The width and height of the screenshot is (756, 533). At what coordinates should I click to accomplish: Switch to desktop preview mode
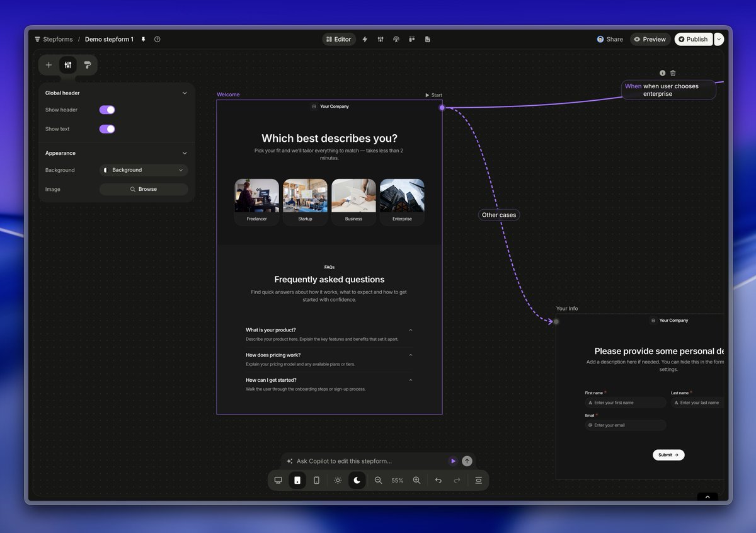[x=278, y=480]
